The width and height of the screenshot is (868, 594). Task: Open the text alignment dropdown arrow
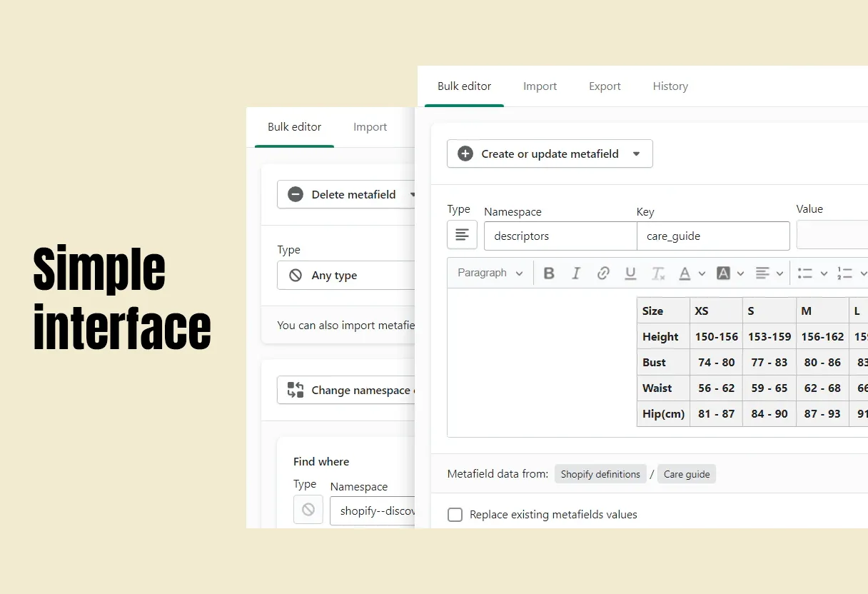(779, 273)
